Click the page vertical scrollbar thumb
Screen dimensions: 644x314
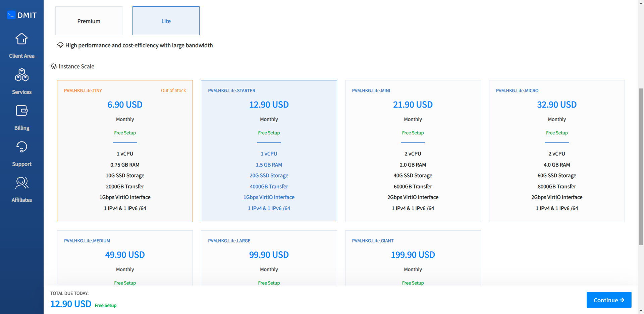click(x=641, y=167)
